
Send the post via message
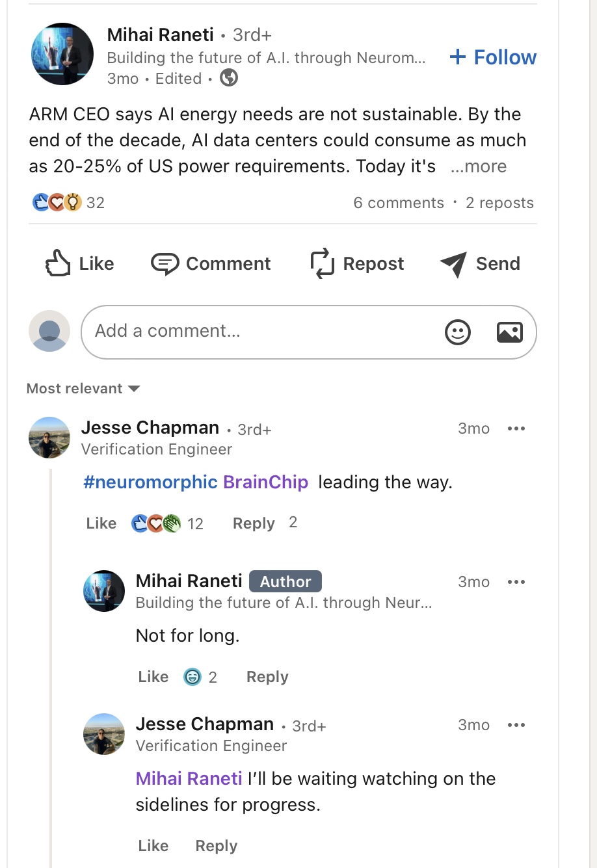click(481, 264)
